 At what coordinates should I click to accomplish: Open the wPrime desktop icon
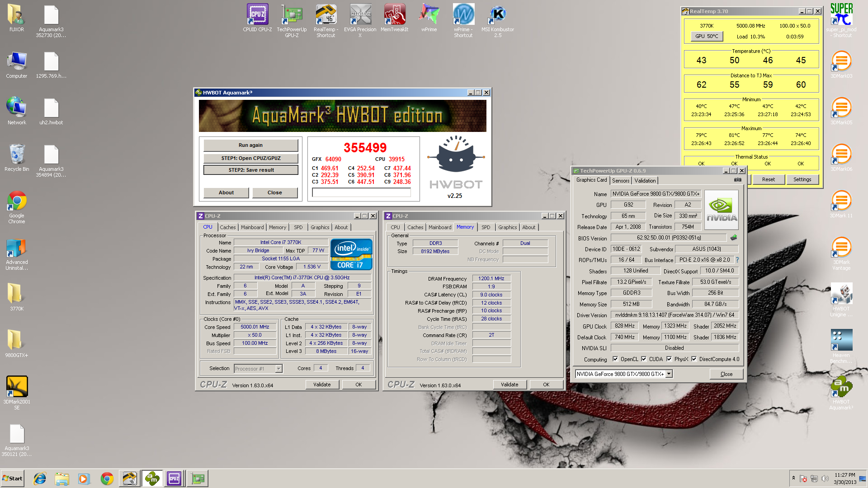(x=429, y=18)
